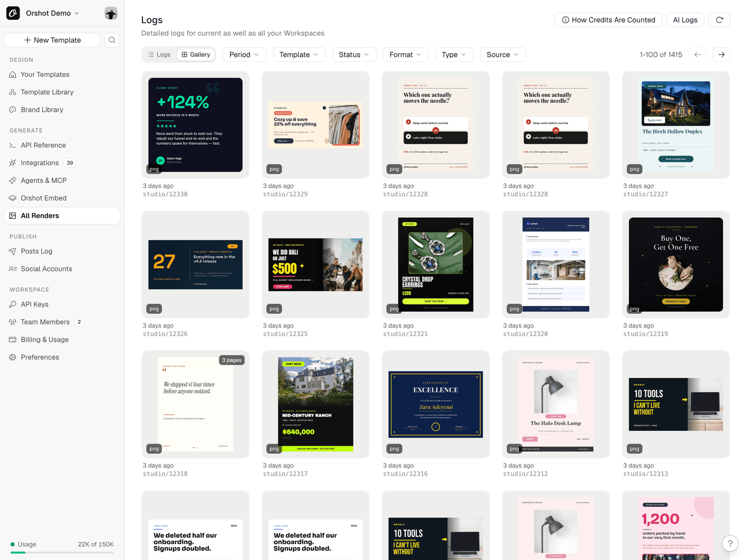Image resolution: width=747 pixels, height=560 pixels.
Task: Open the Certificate of Excellence render thumbnail
Action: [x=436, y=405]
